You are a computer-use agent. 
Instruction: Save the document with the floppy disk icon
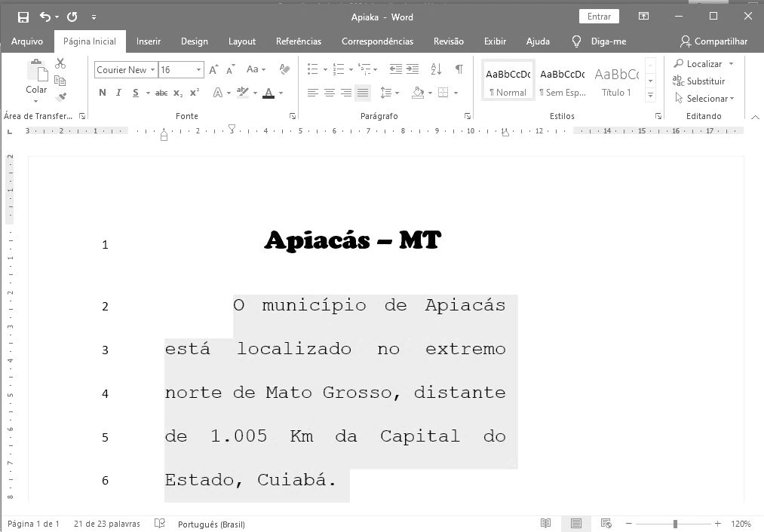click(23, 17)
